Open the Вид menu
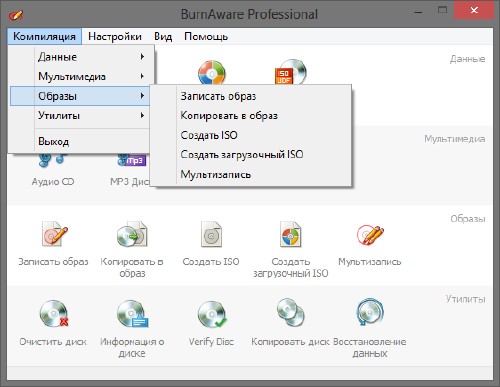 (163, 36)
